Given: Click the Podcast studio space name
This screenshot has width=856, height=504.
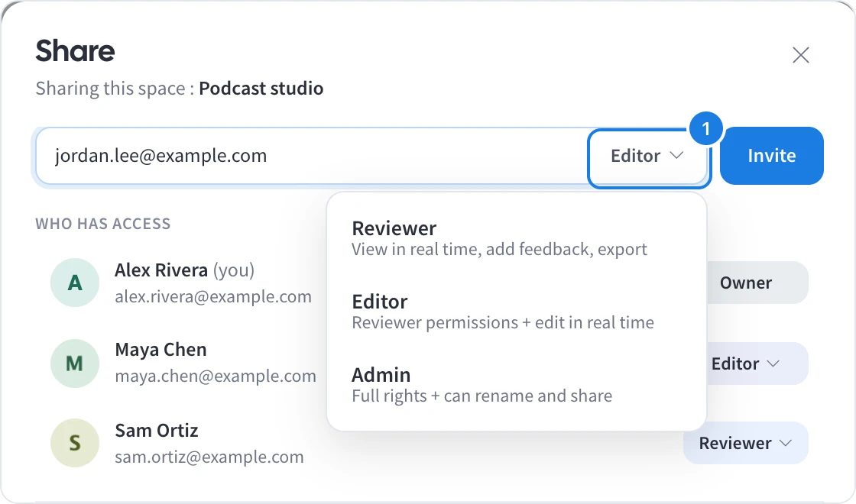Looking at the screenshot, I should tap(261, 89).
